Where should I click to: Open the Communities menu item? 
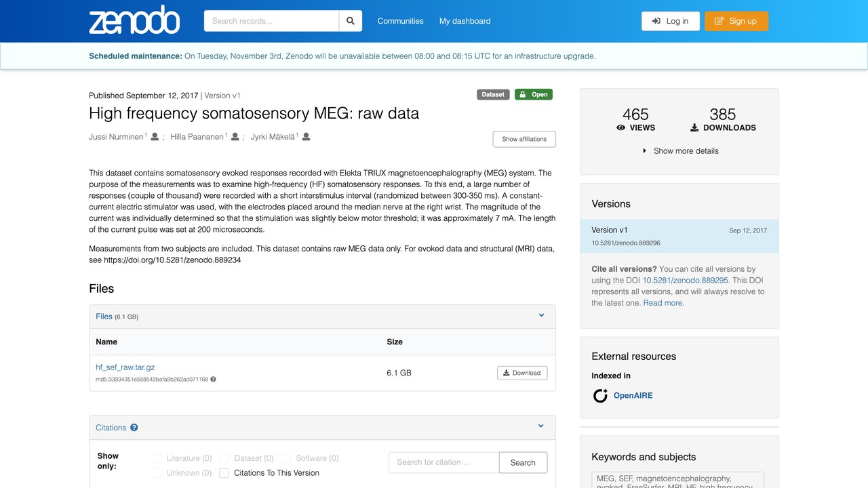tap(401, 21)
